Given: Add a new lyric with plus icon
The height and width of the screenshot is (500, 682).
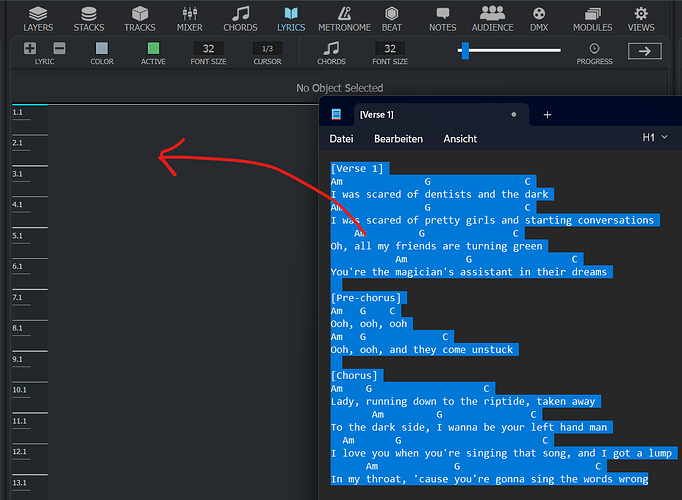Looking at the screenshot, I should click(30, 48).
